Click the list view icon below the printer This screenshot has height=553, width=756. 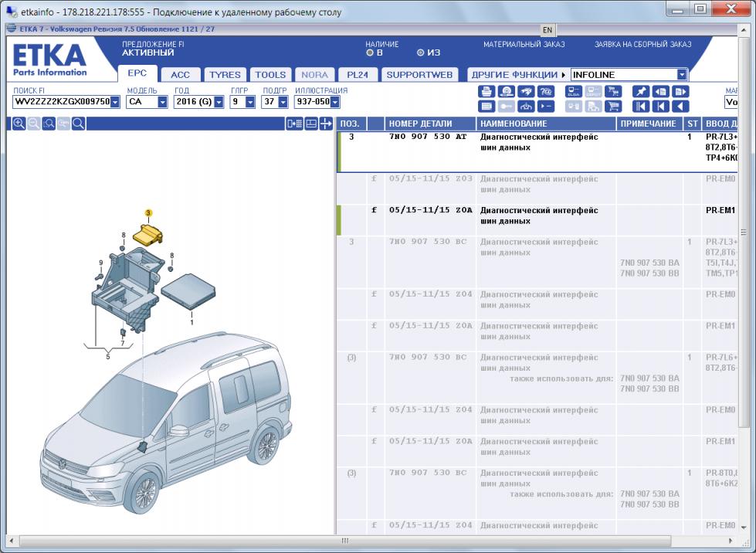point(486,107)
